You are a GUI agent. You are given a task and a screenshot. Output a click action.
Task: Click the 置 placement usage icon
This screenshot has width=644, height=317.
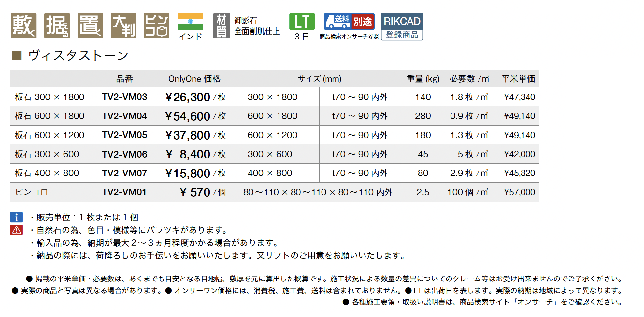click(90, 26)
